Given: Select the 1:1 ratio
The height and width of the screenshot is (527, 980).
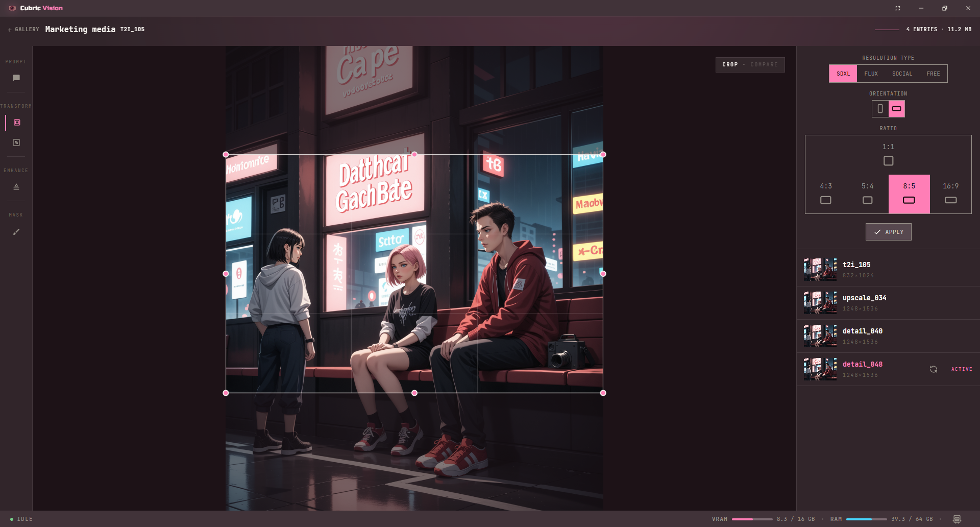Looking at the screenshot, I should (888, 155).
